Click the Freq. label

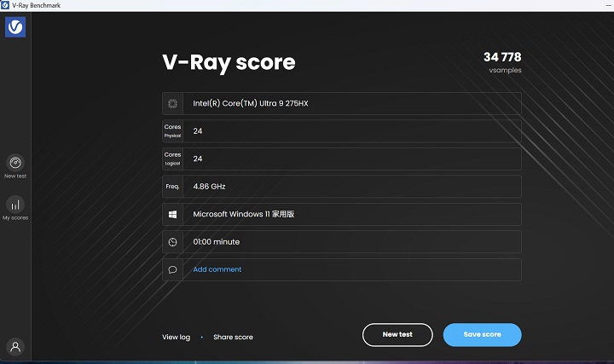tap(172, 187)
